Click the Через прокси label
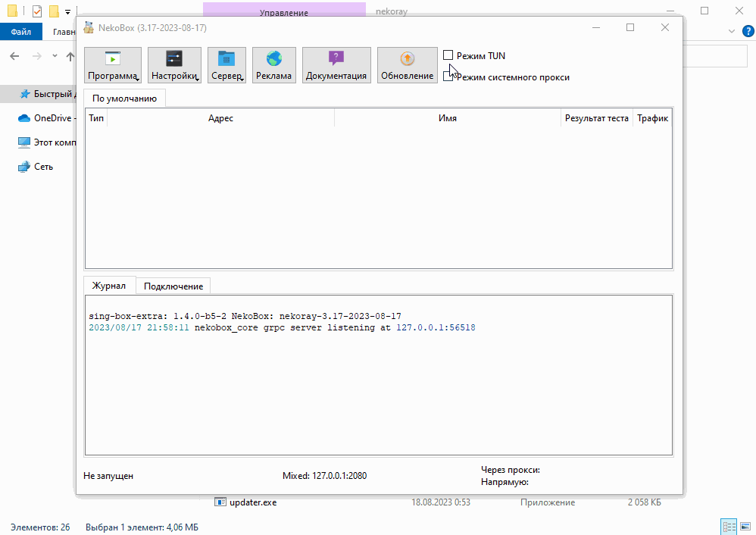 510,470
